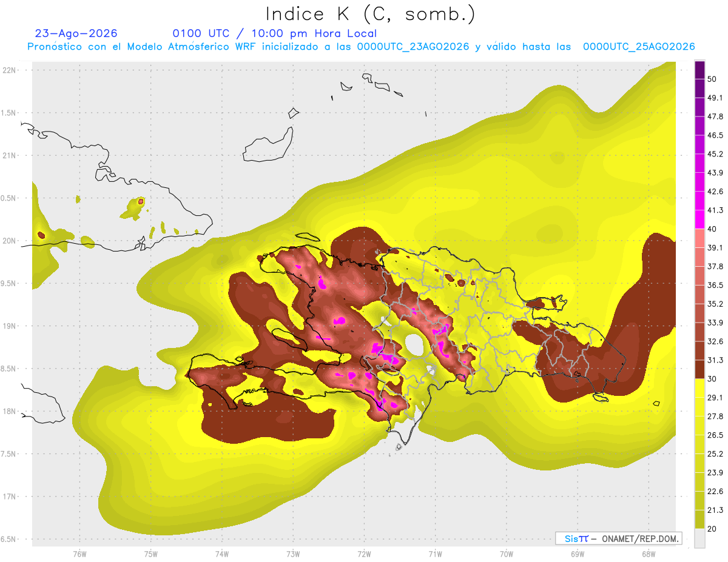Click the legend value "47.8"

715,116
